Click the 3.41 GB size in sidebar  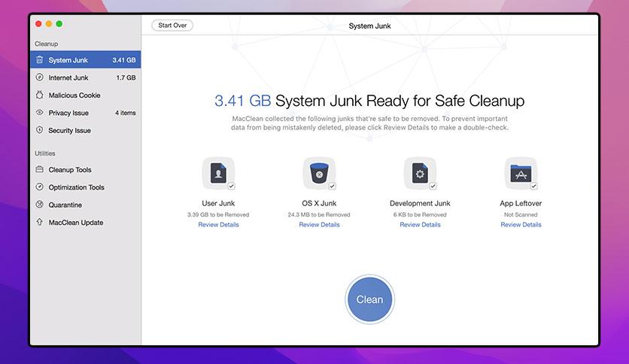tap(124, 59)
